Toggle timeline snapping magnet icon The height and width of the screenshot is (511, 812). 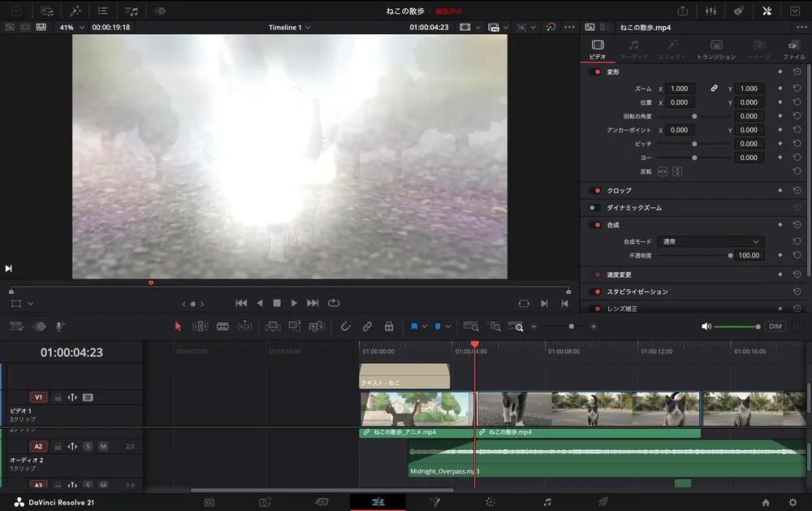[x=345, y=327]
